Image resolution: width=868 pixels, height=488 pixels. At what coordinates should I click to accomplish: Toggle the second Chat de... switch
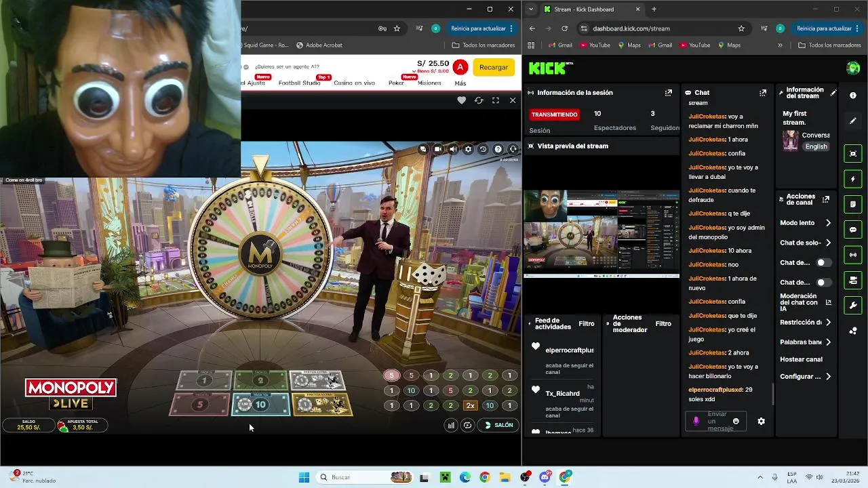coord(823,282)
